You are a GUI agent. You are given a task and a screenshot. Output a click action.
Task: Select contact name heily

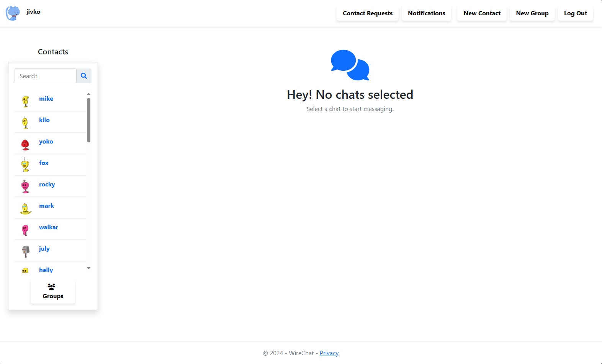46,270
